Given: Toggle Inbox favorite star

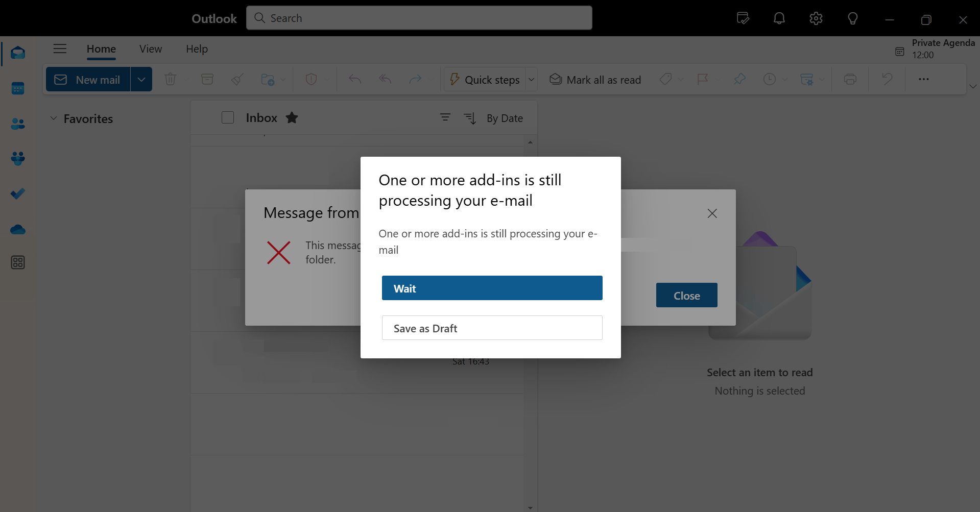Looking at the screenshot, I should pyautogui.click(x=292, y=118).
